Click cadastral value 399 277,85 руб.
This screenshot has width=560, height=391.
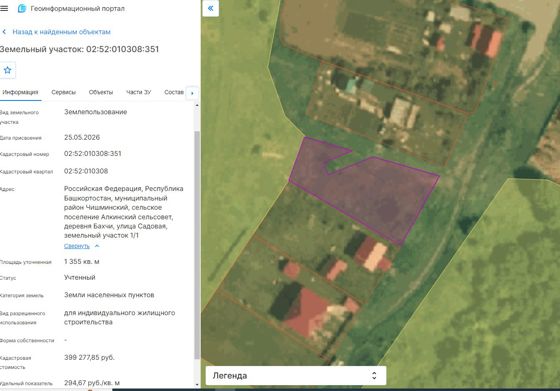pyautogui.click(x=89, y=357)
